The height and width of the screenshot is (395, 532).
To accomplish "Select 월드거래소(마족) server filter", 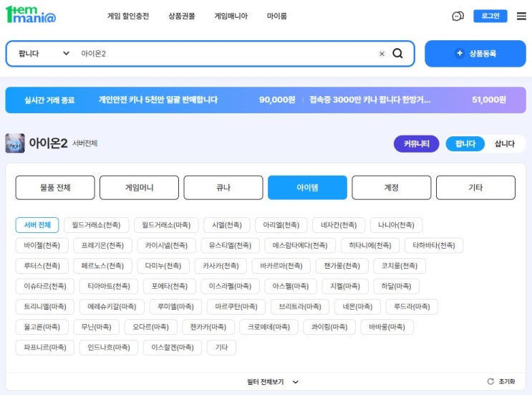I will (166, 225).
